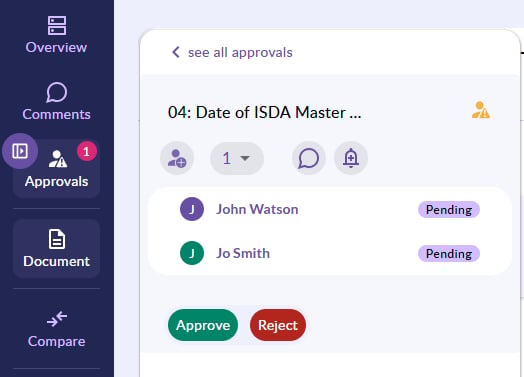
Task: Go back via see all approvals
Action: 240,52
